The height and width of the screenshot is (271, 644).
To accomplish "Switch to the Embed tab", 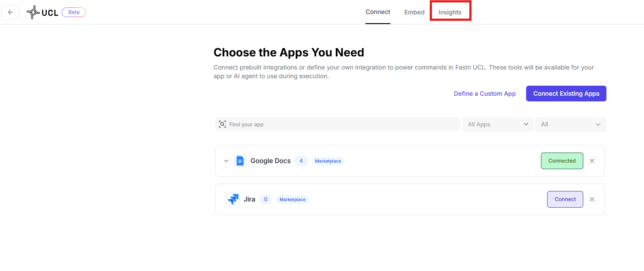I will pyautogui.click(x=414, y=12).
